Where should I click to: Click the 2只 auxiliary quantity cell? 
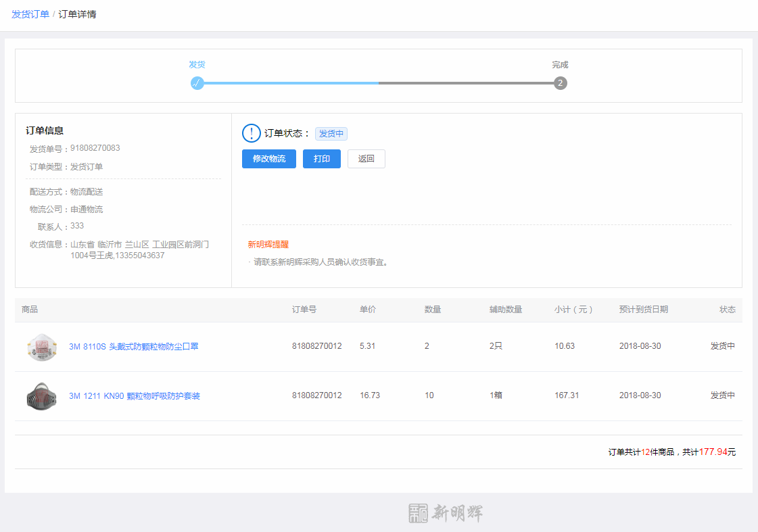coord(496,346)
